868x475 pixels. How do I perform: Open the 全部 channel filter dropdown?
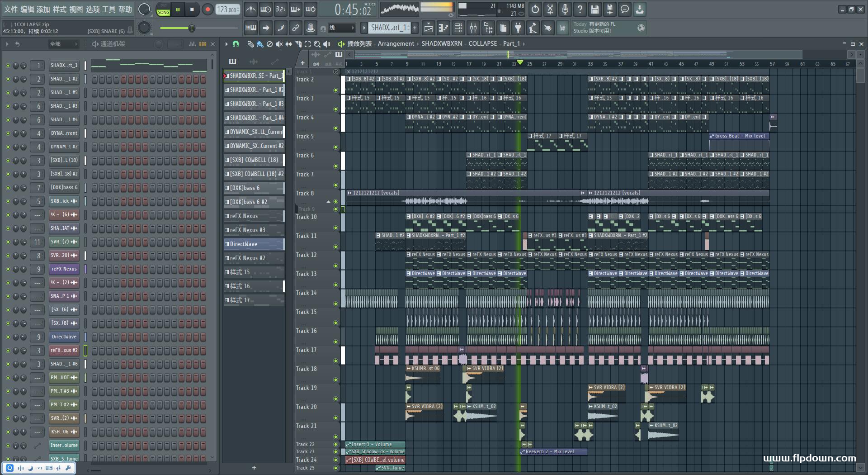(63, 44)
